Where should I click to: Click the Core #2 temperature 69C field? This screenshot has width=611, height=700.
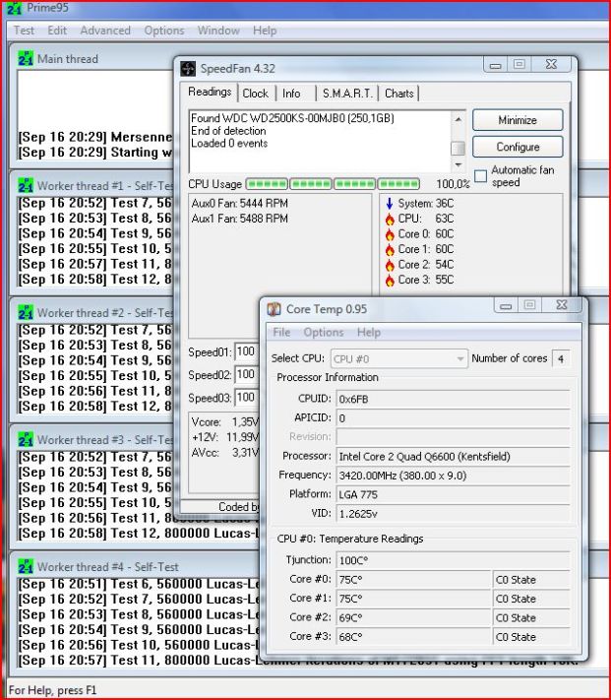tap(413, 618)
